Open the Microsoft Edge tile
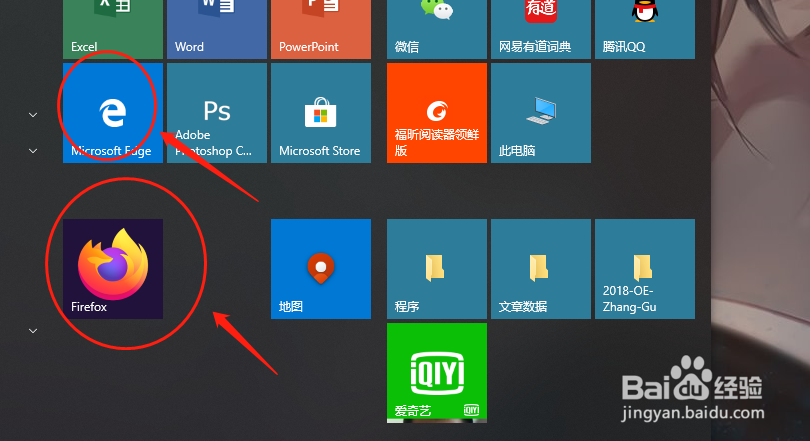Viewport: 810px width, 441px height. [113, 113]
